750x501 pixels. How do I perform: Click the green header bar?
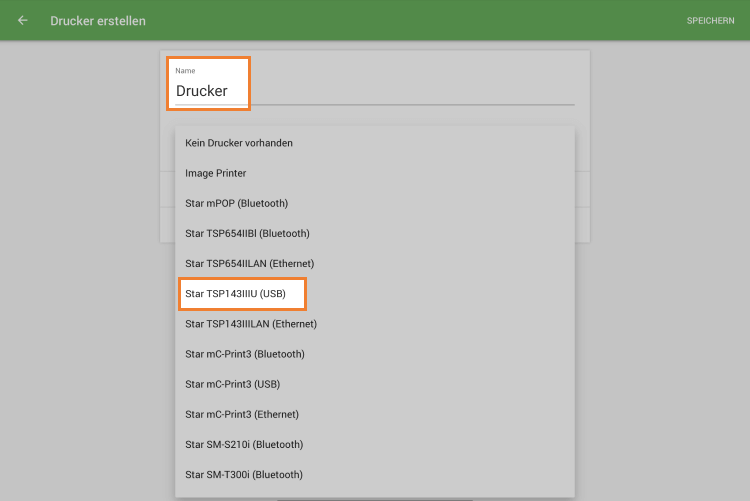pos(400,20)
